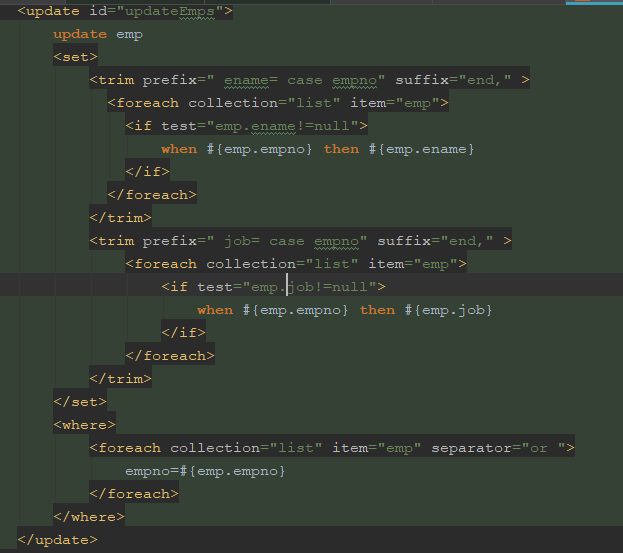Click </foreach> closing tag directly above </where>
The width and height of the screenshot is (623, 553).
pos(134,494)
